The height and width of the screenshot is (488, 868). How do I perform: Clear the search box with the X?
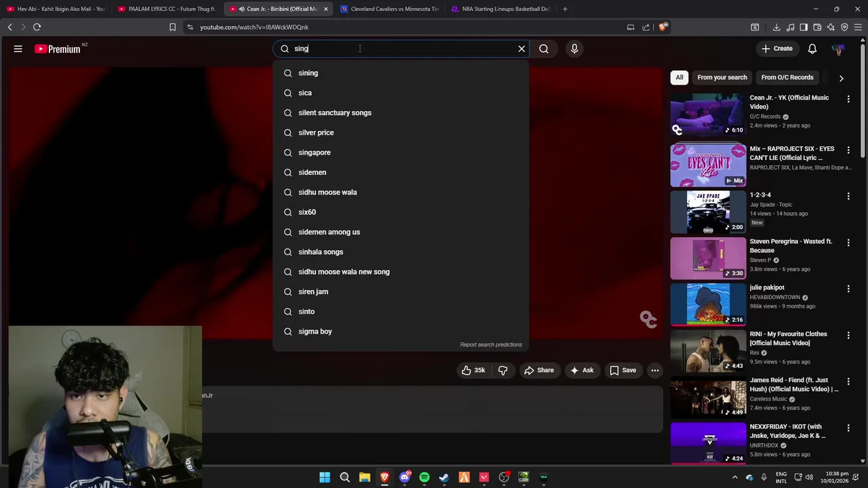tap(521, 49)
